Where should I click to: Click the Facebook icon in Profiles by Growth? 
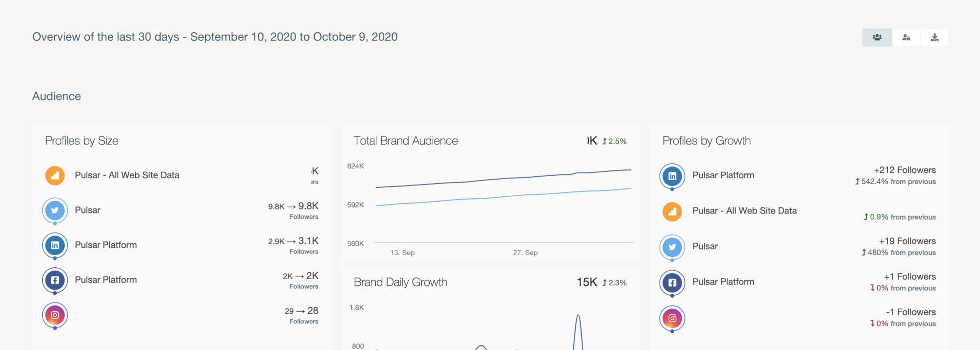pos(672,282)
